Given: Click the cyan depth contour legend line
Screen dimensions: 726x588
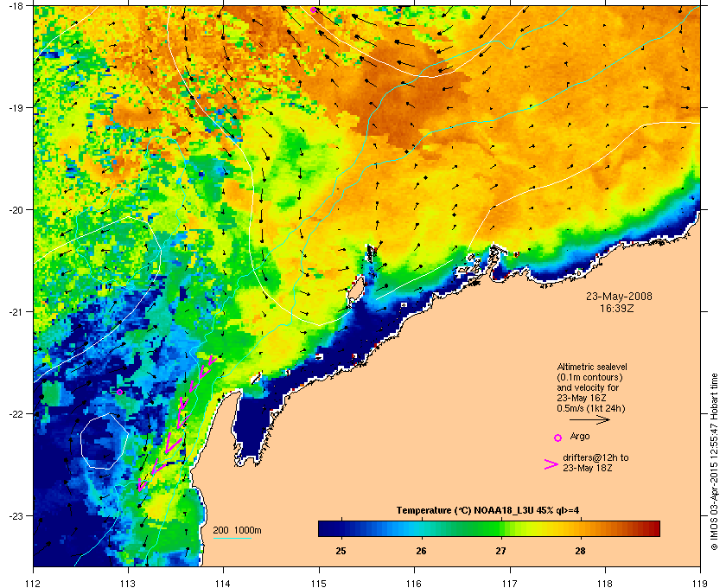Looking at the screenshot, I should 232,539.
